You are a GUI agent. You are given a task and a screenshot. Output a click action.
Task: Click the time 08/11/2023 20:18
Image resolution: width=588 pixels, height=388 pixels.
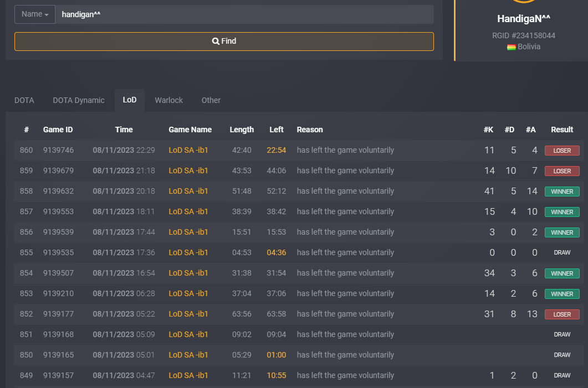tap(124, 191)
